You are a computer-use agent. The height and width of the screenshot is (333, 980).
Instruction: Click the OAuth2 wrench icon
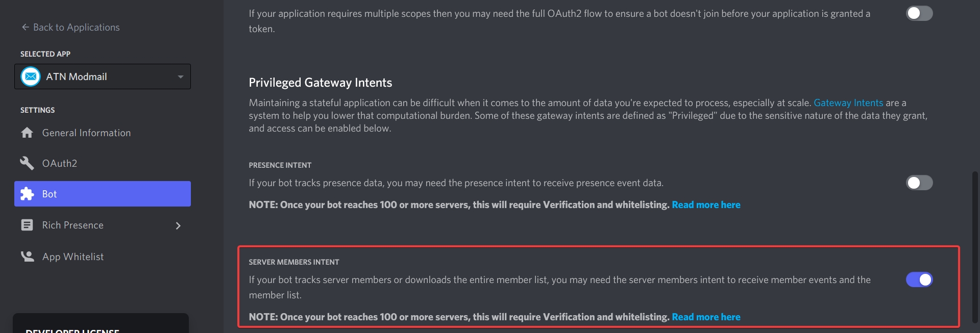coord(27,163)
